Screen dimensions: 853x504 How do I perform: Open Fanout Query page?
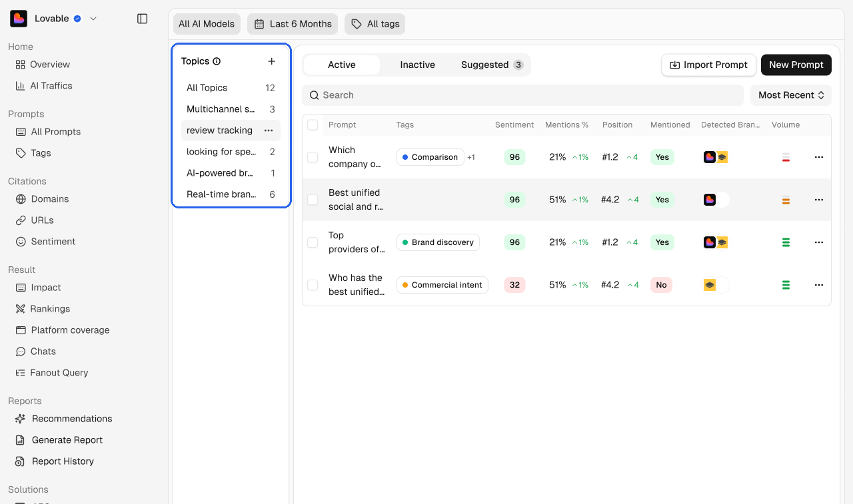[51, 373]
